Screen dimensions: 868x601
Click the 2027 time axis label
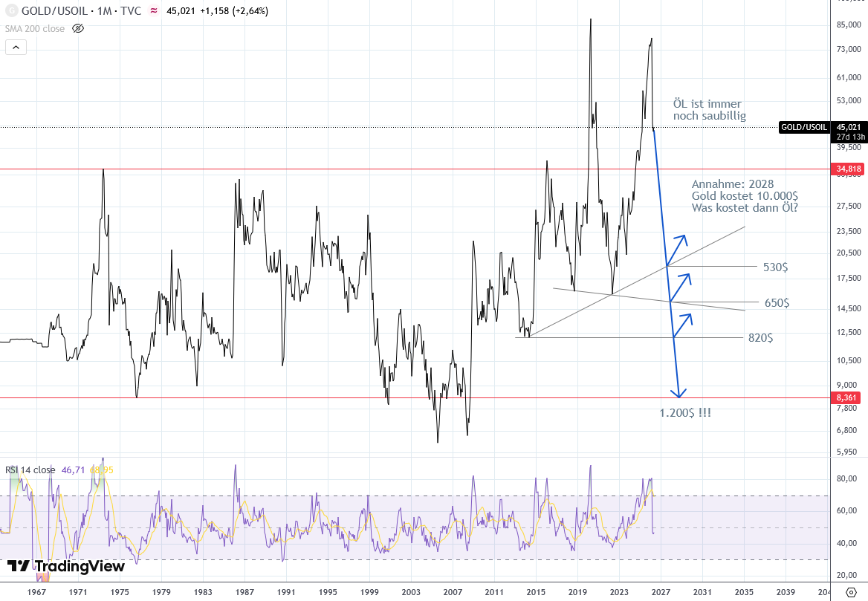point(661,592)
